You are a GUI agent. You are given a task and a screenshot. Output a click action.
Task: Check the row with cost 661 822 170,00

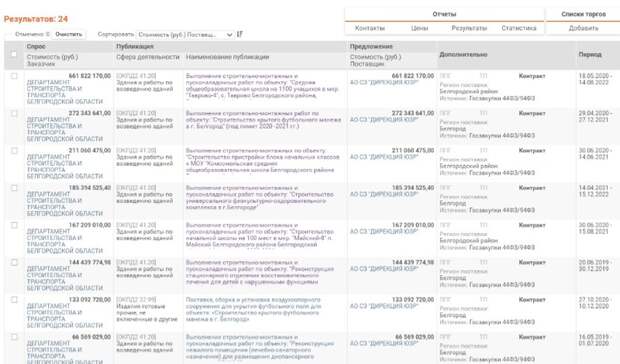pos(14,76)
